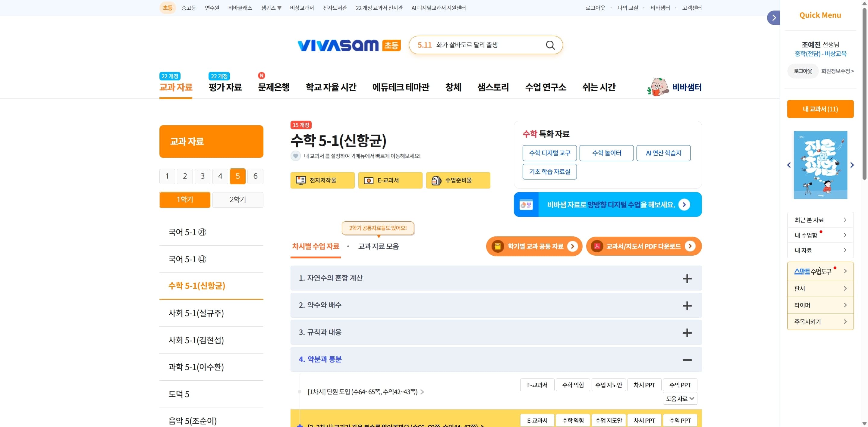Select 차시별 수업 자료 tab

pyautogui.click(x=316, y=246)
